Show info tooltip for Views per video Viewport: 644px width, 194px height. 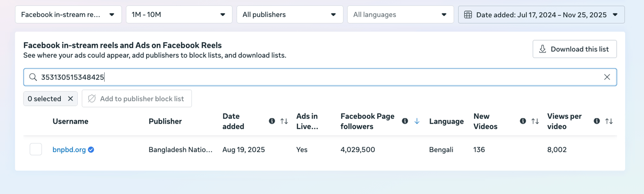pyautogui.click(x=597, y=121)
